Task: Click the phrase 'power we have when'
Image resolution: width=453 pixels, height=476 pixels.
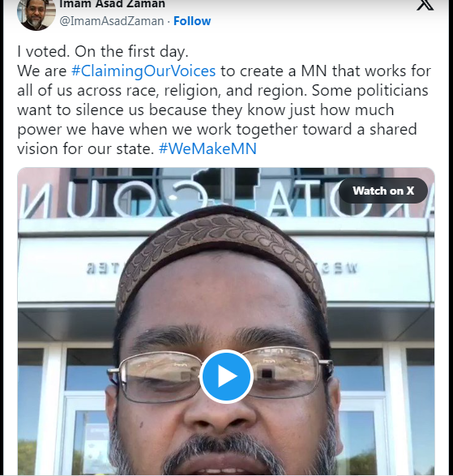Action: pyautogui.click(x=92, y=129)
